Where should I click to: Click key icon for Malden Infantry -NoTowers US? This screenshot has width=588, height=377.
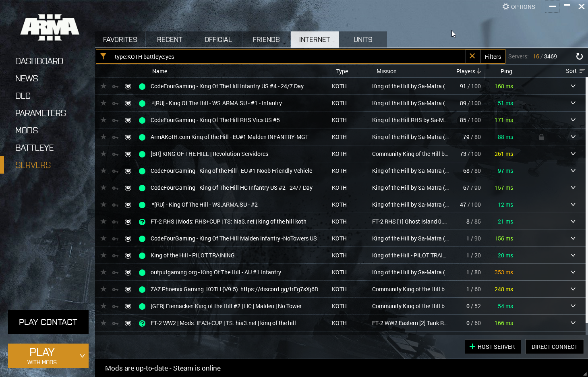116,239
